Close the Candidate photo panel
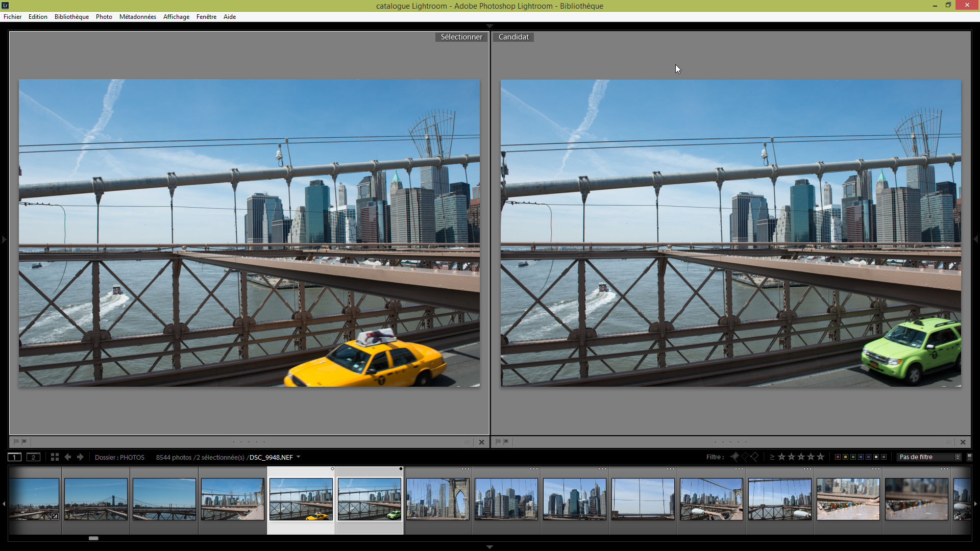This screenshot has height=551, width=980. pos(963,442)
